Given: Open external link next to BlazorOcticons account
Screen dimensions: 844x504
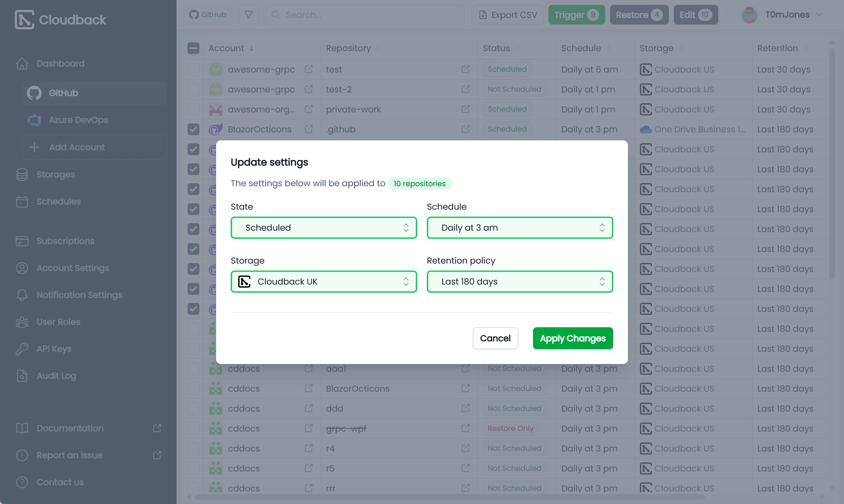Looking at the screenshot, I should (309, 129).
